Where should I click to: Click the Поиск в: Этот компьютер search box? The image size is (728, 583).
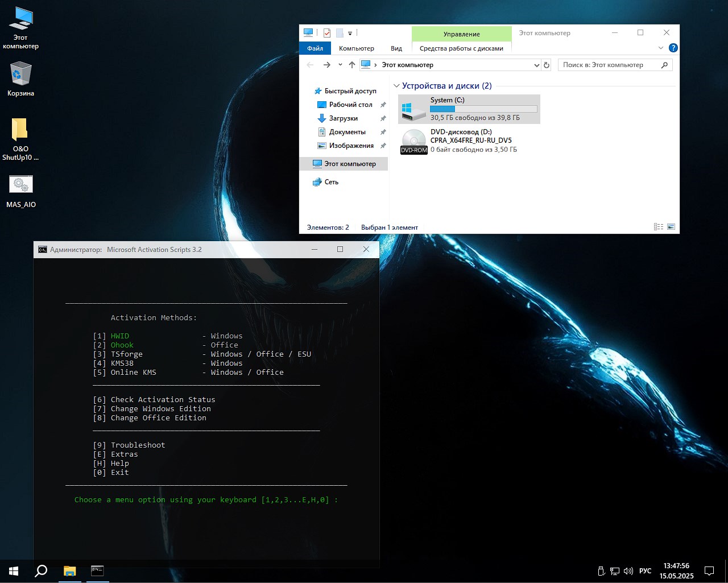tap(609, 65)
